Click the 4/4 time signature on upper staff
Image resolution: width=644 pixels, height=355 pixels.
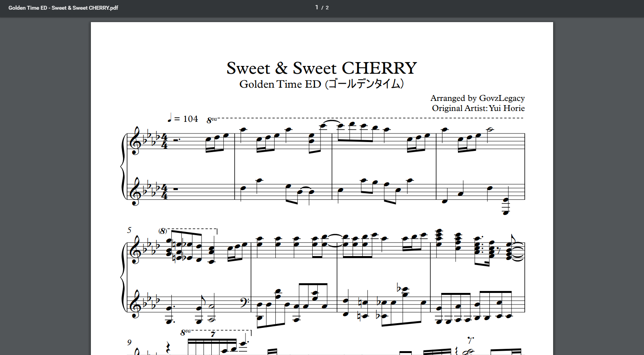point(164,141)
